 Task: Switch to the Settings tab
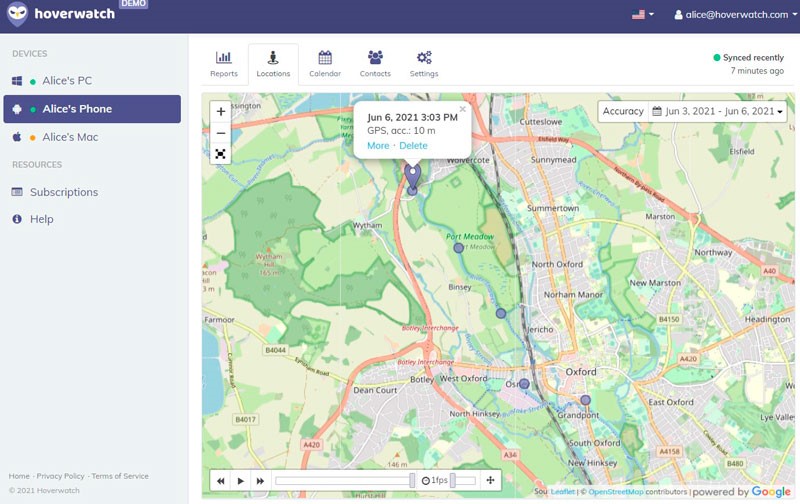[424, 64]
